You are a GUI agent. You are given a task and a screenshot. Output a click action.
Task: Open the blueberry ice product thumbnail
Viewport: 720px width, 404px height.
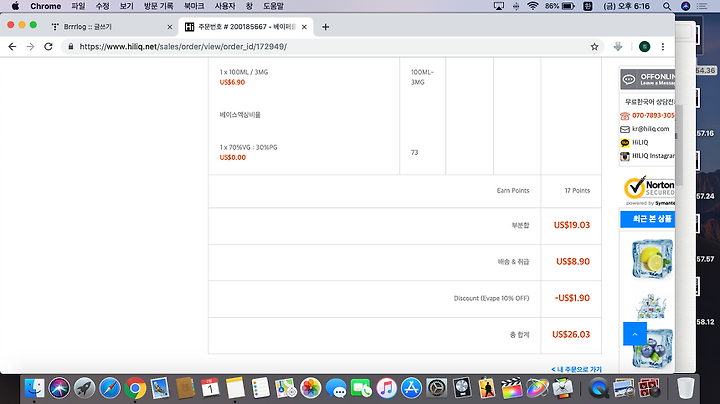click(x=653, y=350)
